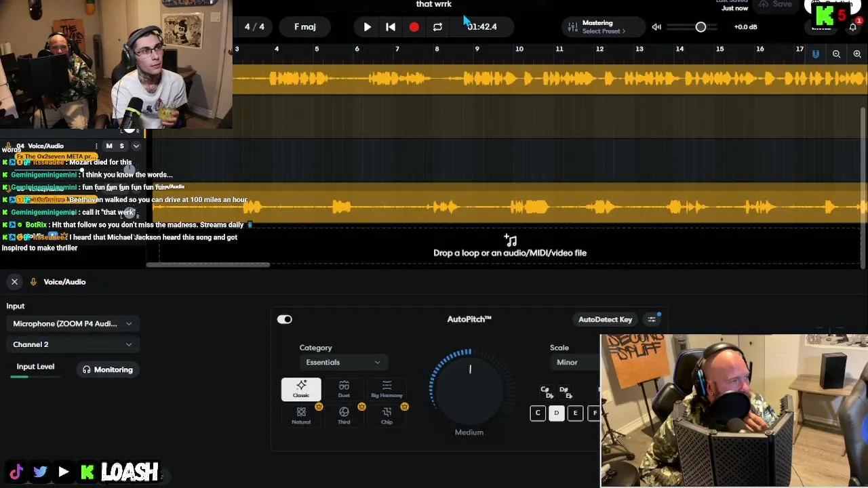Select the Natural AutoPitch effect

pos(301,415)
